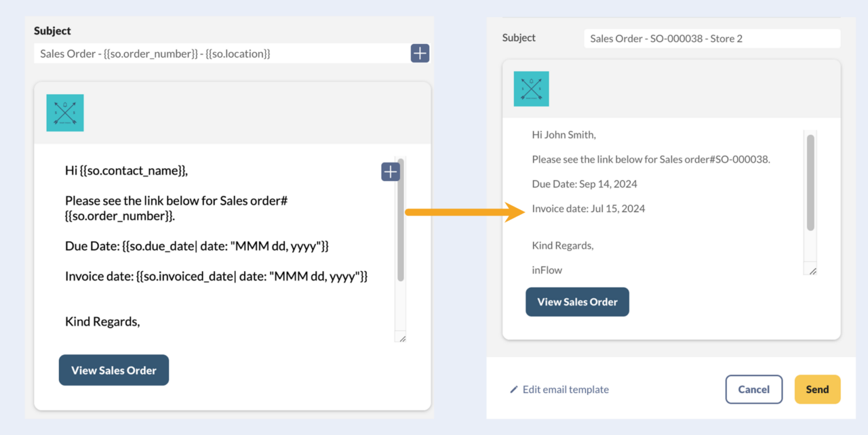Click the Subject label in the template editor
Image resolution: width=868 pixels, height=435 pixels.
point(52,30)
